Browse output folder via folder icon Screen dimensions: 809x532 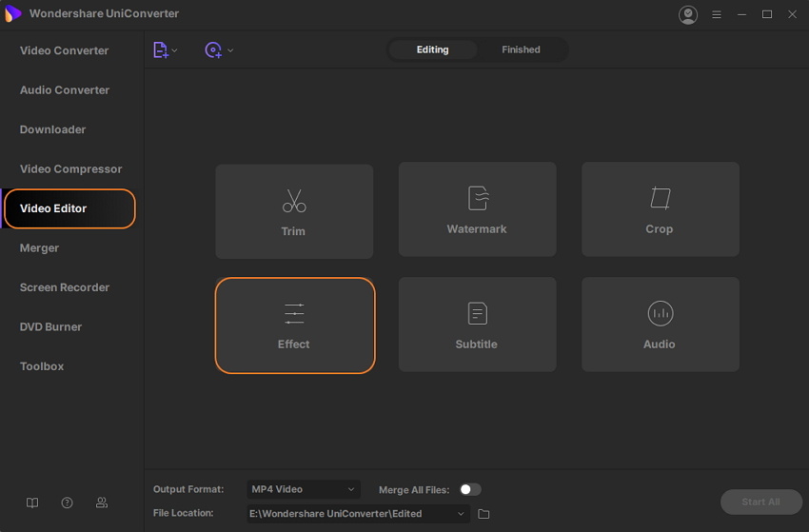[x=483, y=514]
